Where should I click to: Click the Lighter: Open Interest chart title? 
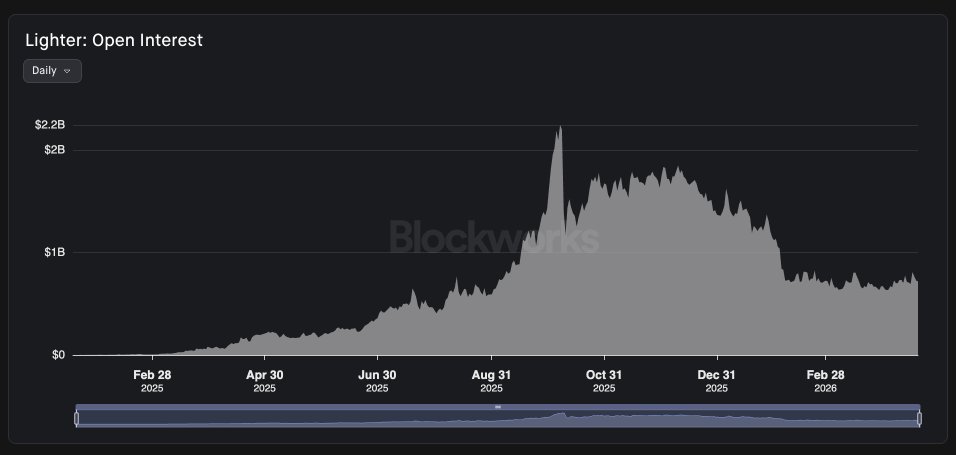click(x=114, y=40)
